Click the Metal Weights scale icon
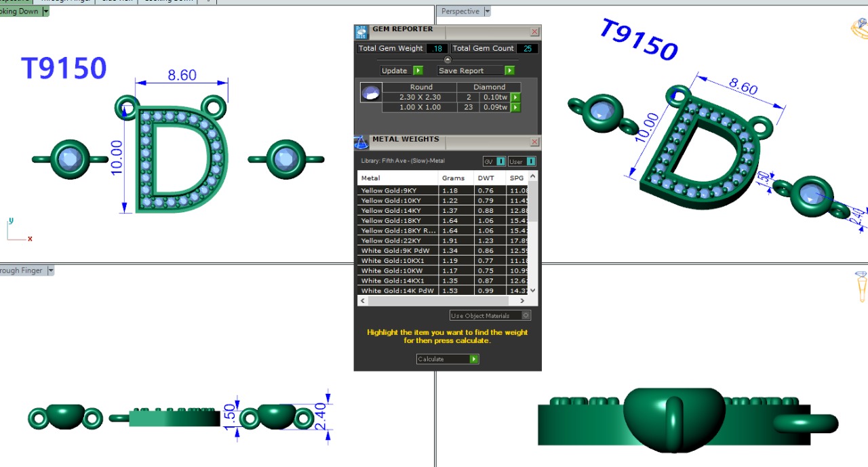This screenshot has height=467, width=868. coord(361,142)
